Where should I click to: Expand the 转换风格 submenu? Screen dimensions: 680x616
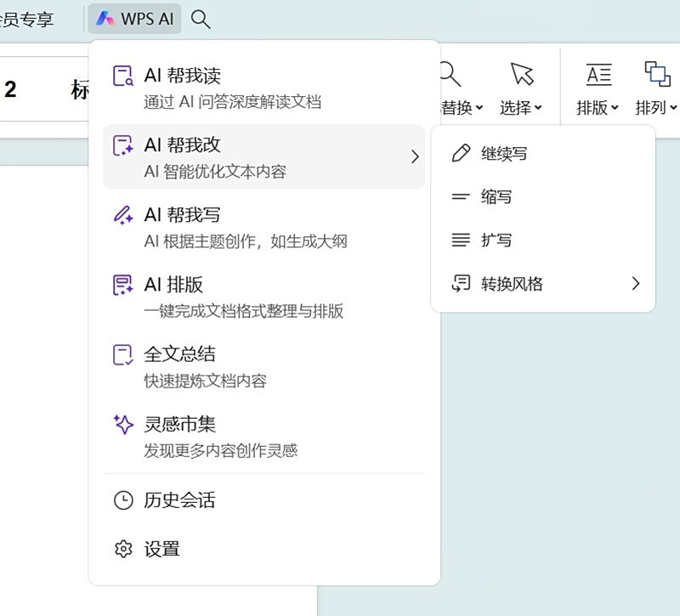pos(635,284)
